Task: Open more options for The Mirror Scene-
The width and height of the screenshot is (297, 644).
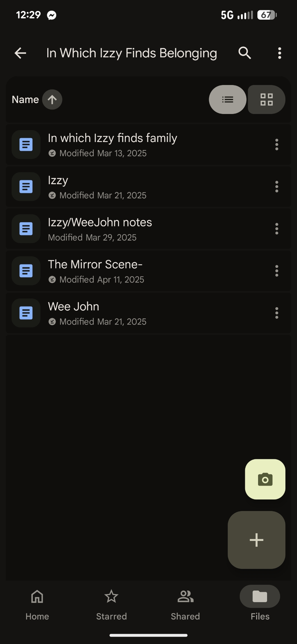Action: pos(276,271)
